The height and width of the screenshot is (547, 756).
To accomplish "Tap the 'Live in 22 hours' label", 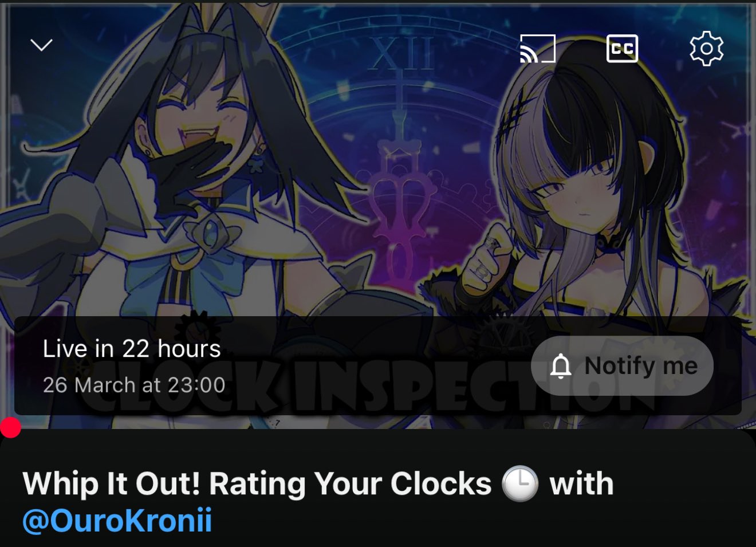I will pos(132,348).
